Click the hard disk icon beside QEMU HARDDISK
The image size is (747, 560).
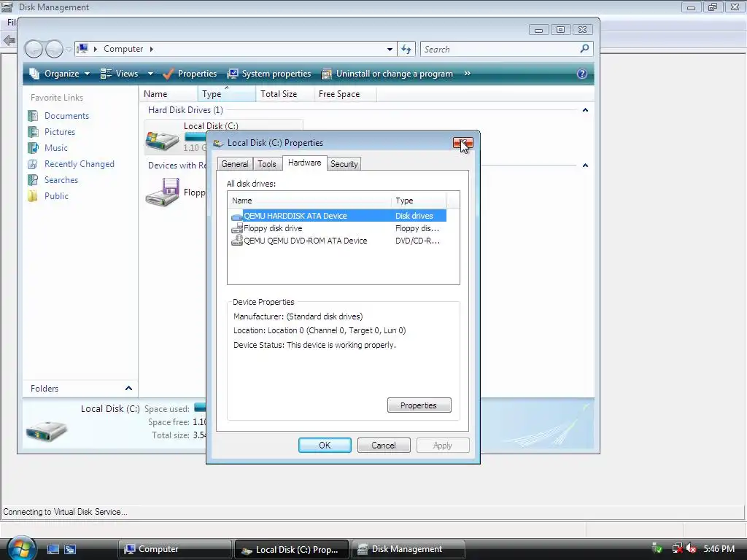pyautogui.click(x=237, y=217)
